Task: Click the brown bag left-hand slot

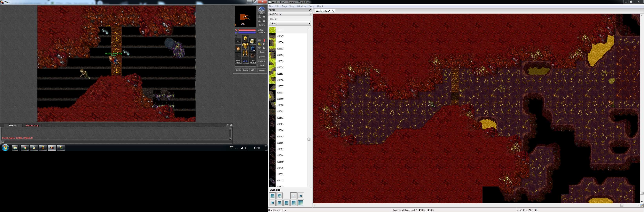Action: [238, 48]
